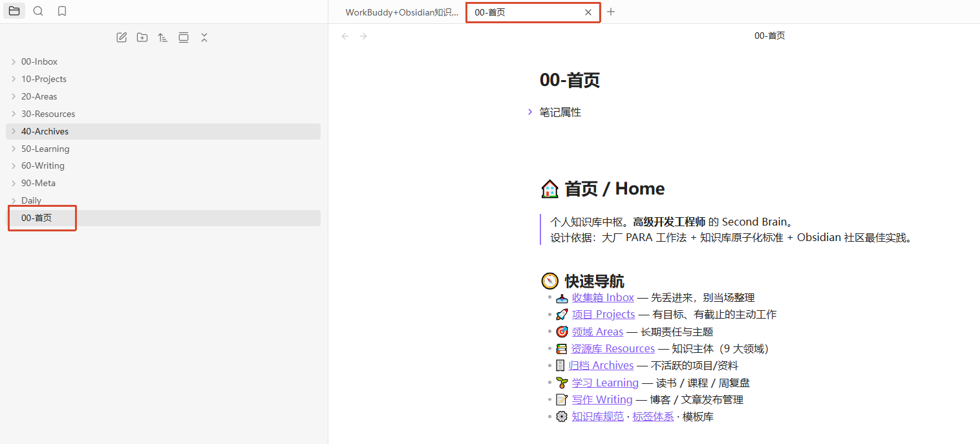Select the Daily folder name
Viewport: 980px width, 444px height.
pyautogui.click(x=31, y=200)
